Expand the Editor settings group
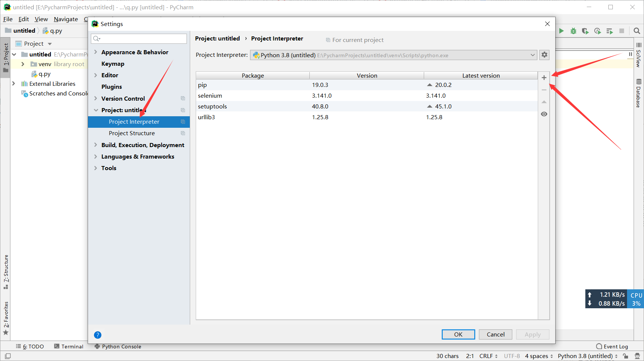Screen dimensions: 644x361 coord(96,75)
